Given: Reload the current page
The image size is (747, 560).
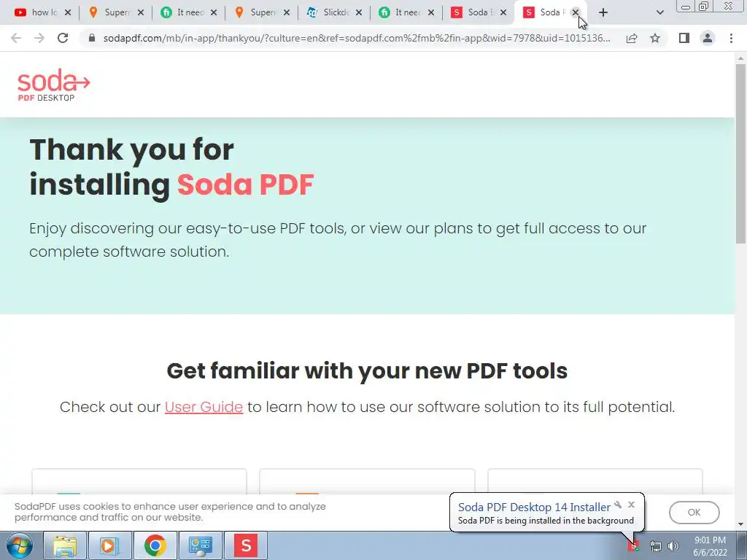Looking at the screenshot, I should 63,38.
